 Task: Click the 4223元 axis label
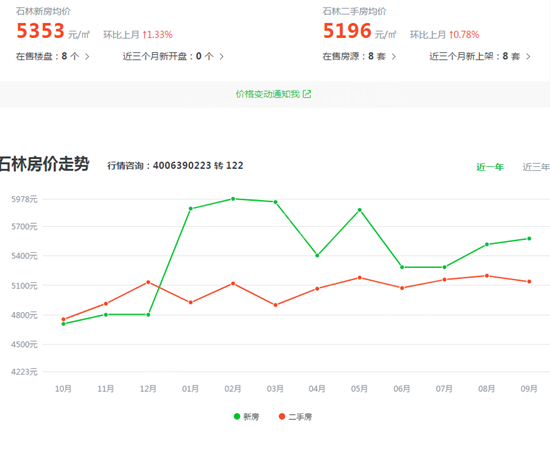24,372
